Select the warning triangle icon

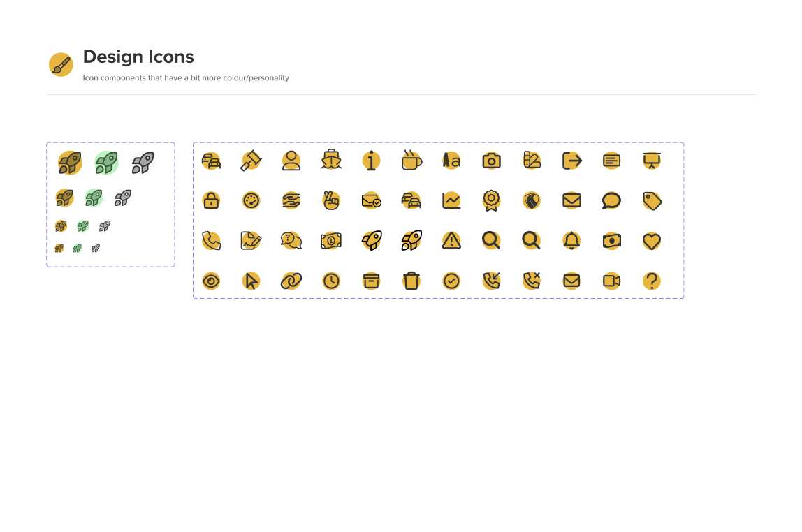click(x=451, y=241)
